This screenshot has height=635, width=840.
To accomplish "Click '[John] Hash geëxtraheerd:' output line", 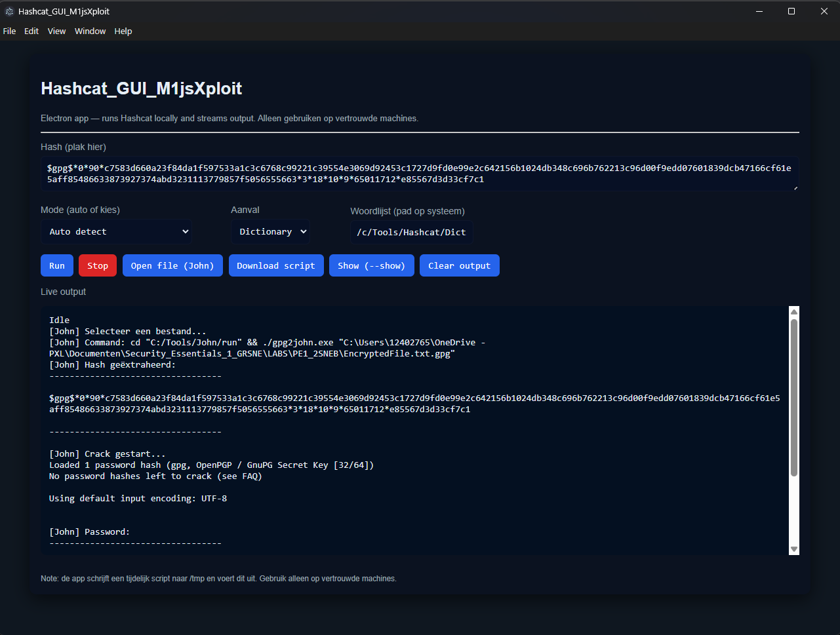I will 113,364.
